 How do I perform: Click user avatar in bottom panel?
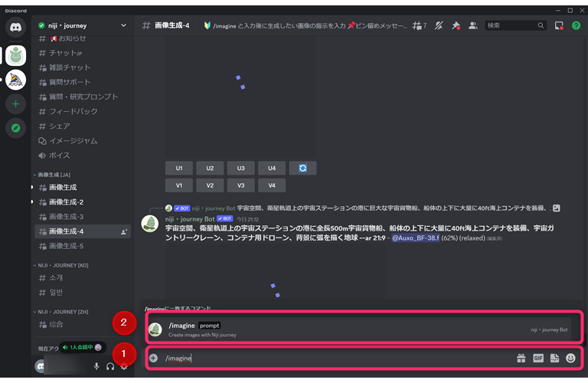click(40, 366)
